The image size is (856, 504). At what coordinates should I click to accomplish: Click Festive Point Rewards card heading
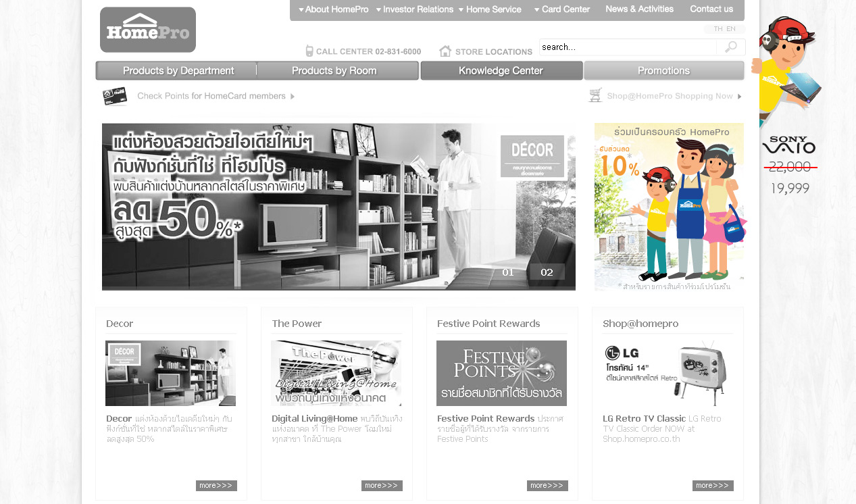click(x=488, y=324)
